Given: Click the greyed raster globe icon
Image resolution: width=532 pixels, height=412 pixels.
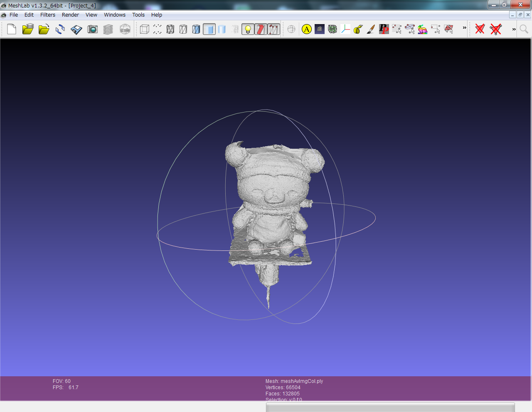Looking at the screenshot, I should 125,29.
